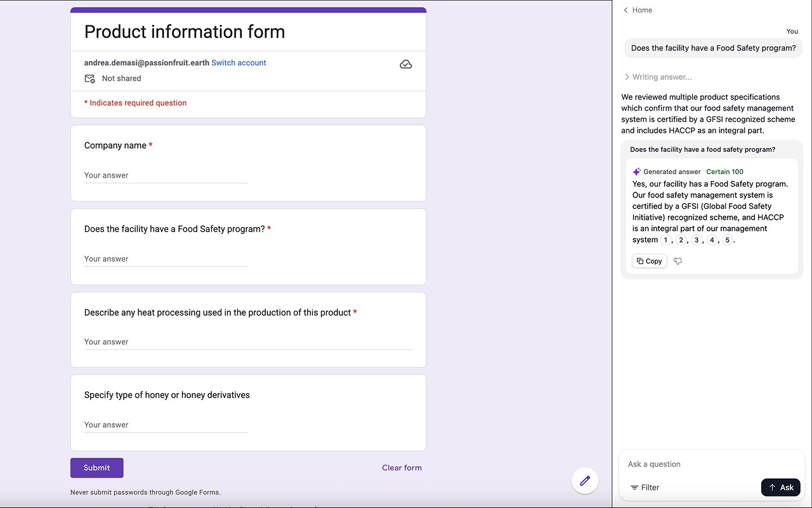The image size is (812, 508).
Task: Click the cloud saved status icon
Action: tap(406, 64)
